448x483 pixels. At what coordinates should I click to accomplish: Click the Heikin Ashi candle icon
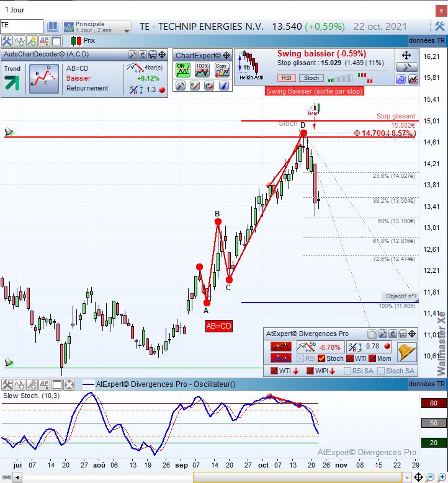250,65
